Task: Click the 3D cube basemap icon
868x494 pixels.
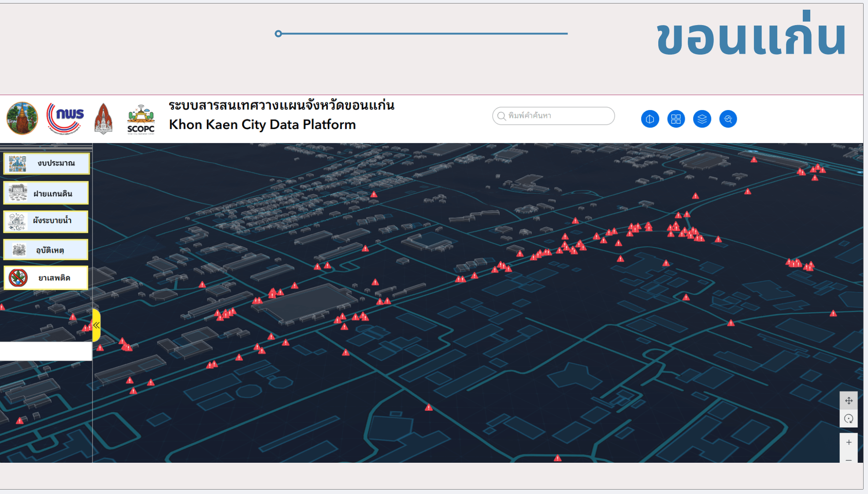Action: 650,119
